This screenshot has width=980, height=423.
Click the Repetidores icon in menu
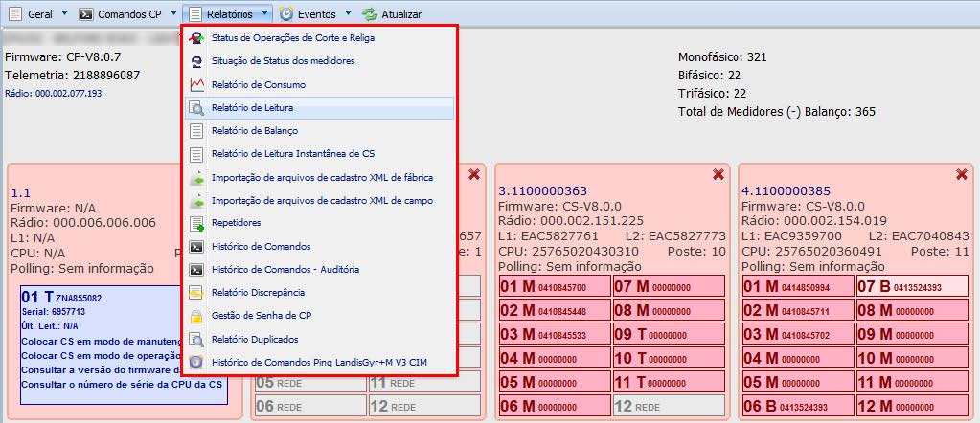click(196, 224)
